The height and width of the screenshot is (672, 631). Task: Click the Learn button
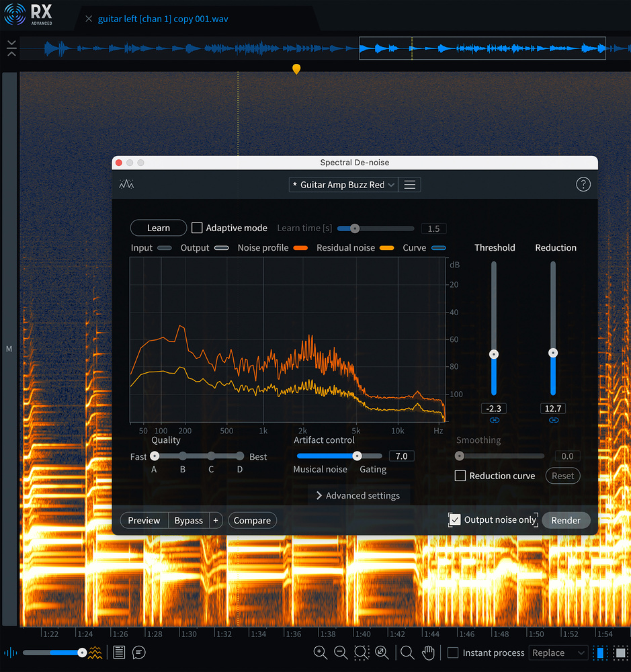[x=158, y=228]
